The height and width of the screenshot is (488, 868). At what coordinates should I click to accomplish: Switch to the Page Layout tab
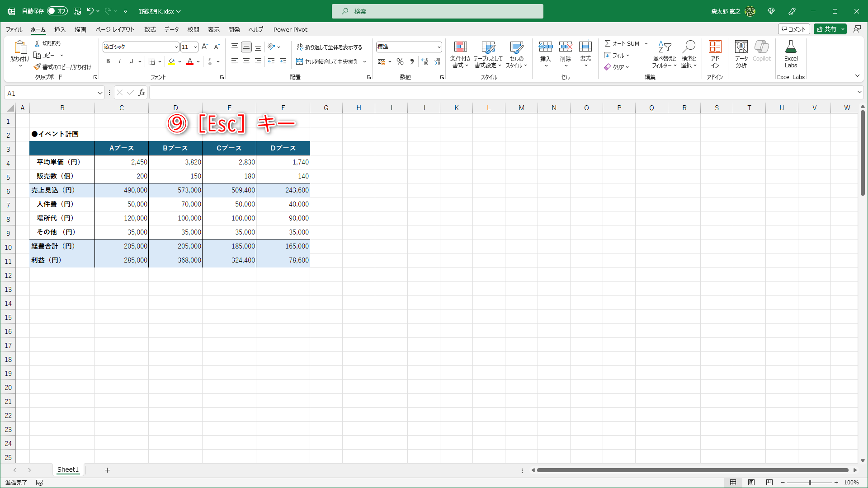[115, 29]
